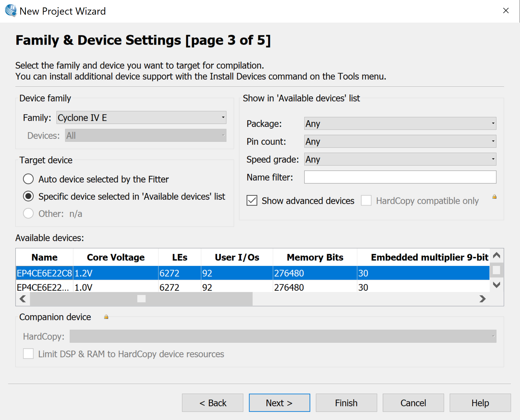This screenshot has width=520, height=420.
Task: Expand the Package dropdown
Action: click(400, 124)
